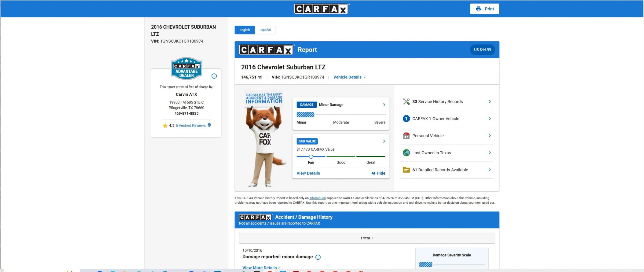Screen dimensions: 644x272
Task: Click the CARFAX logo in top header
Action: pyautogui.click(x=321, y=9)
